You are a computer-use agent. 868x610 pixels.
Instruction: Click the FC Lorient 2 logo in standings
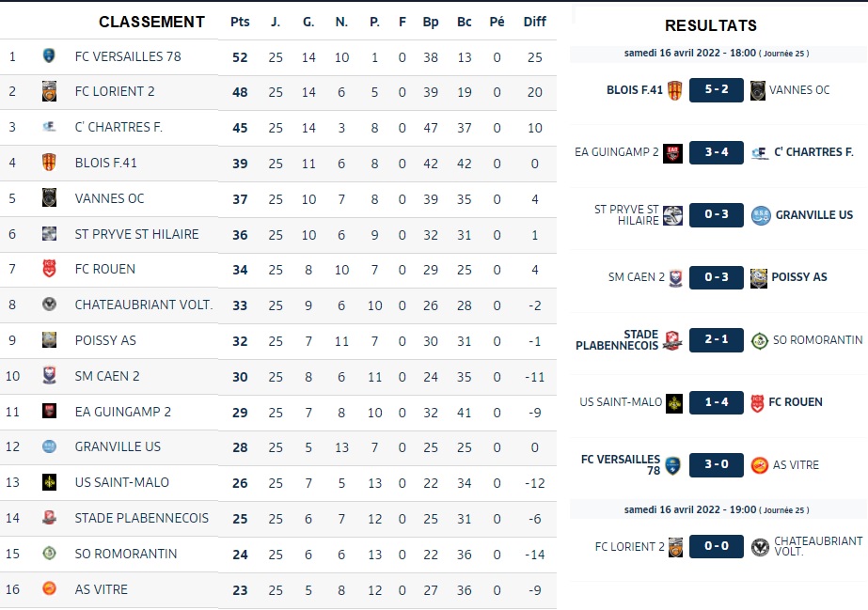click(x=49, y=91)
